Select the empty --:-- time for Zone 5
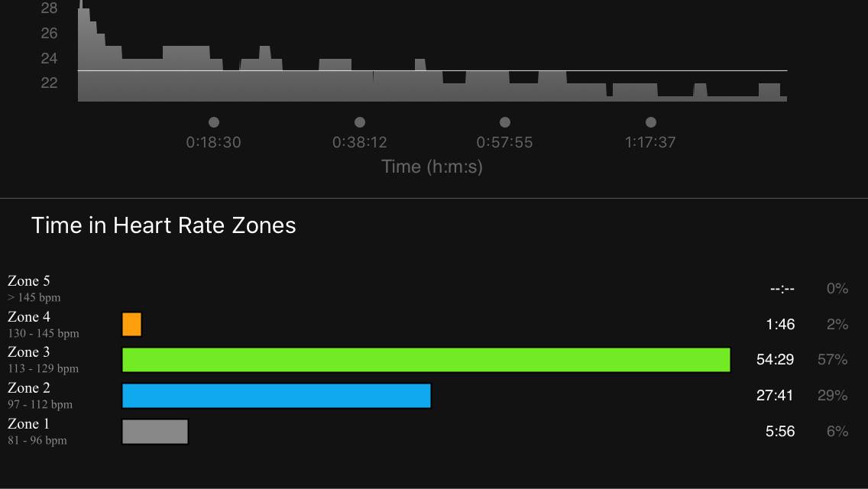Screen dimensions: 868x489 click(x=782, y=289)
